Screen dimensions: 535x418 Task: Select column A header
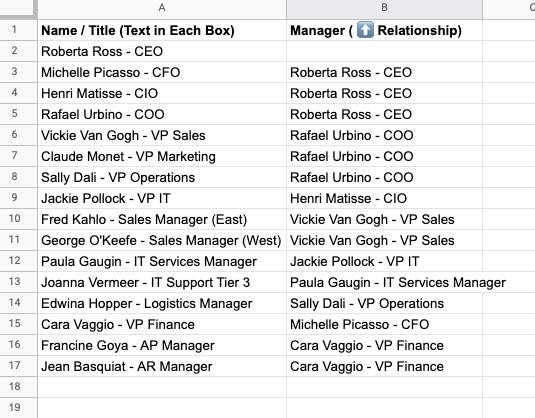tap(162, 8)
